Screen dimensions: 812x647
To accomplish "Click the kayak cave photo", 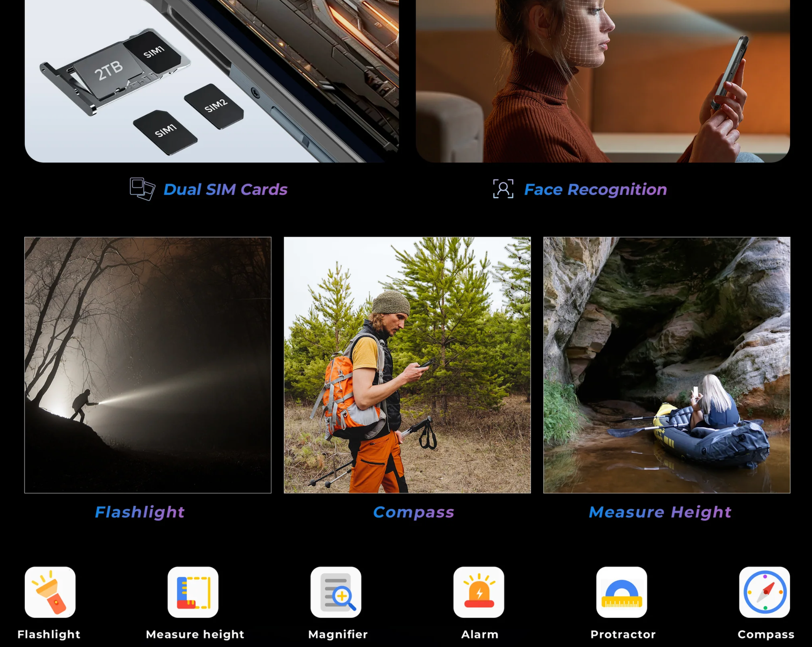I will [x=667, y=365].
